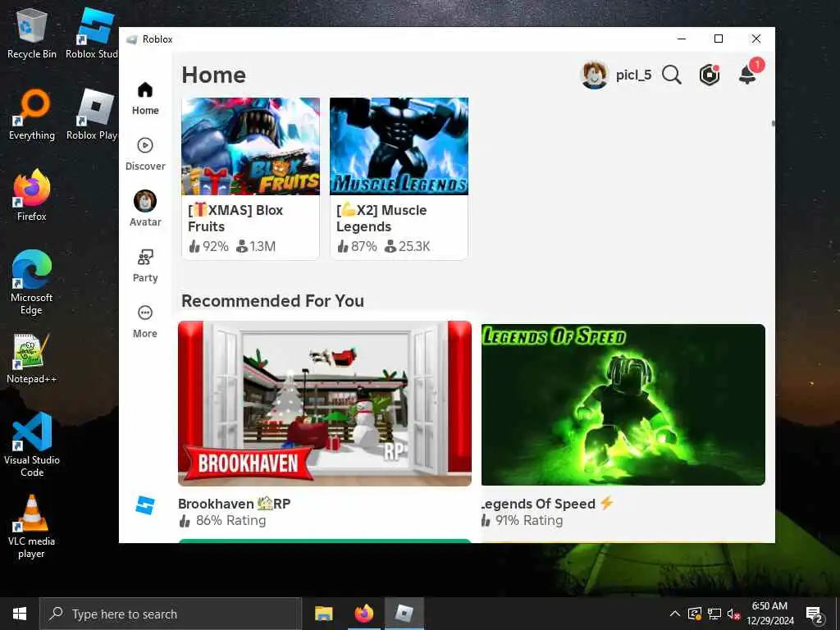This screenshot has height=630, width=840.
Task: Open the network tray icon
Action: tap(714, 614)
